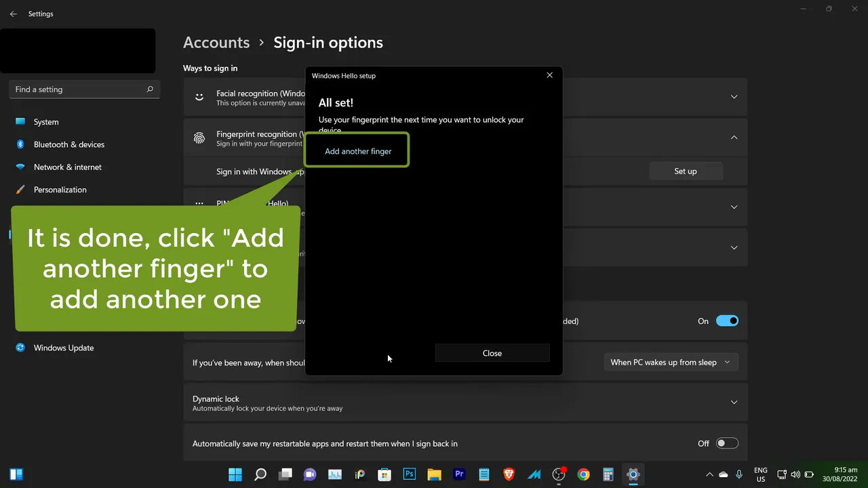The height and width of the screenshot is (488, 868).
Task: Launch Premiere Pro from taskbar
Action: click(x=459, y=474)
